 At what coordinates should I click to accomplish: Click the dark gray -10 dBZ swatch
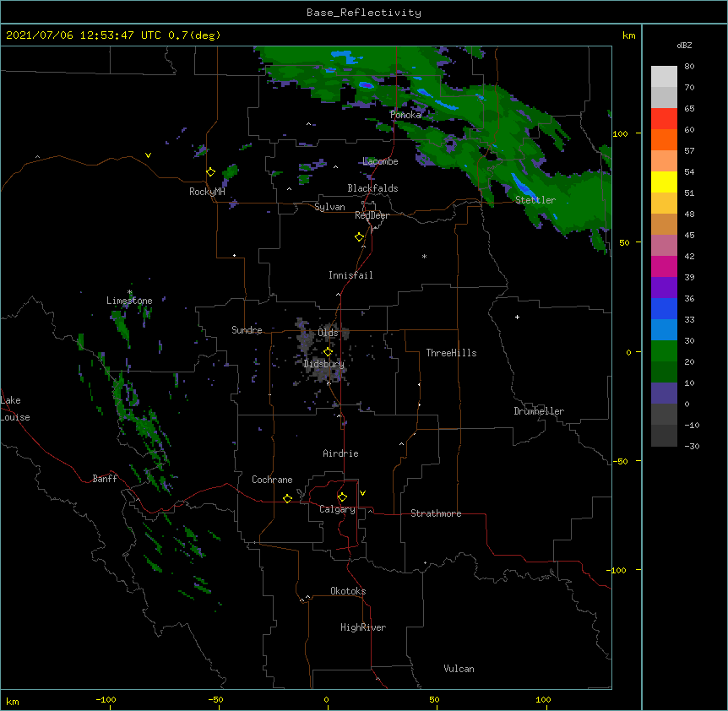(664, 436)
